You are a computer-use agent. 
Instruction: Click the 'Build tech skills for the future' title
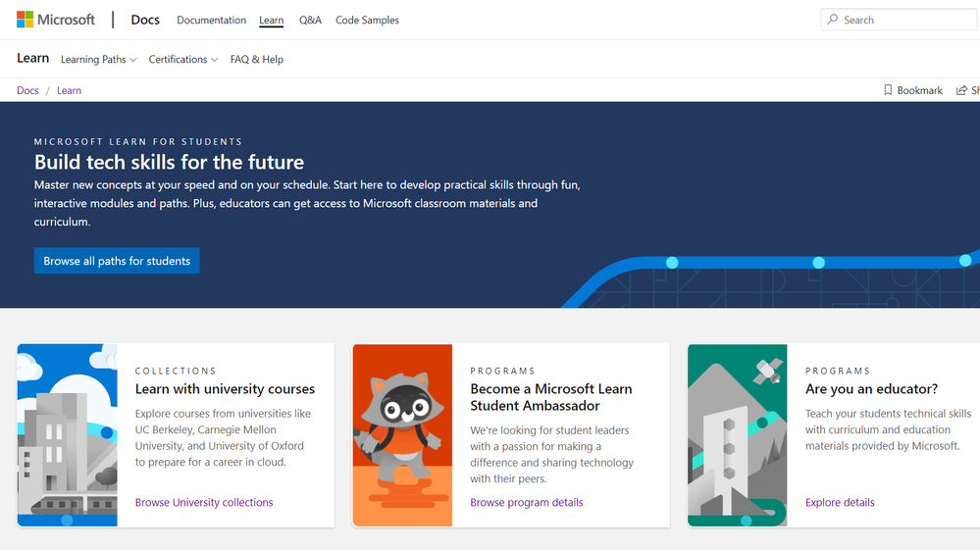tap(169, 163)
